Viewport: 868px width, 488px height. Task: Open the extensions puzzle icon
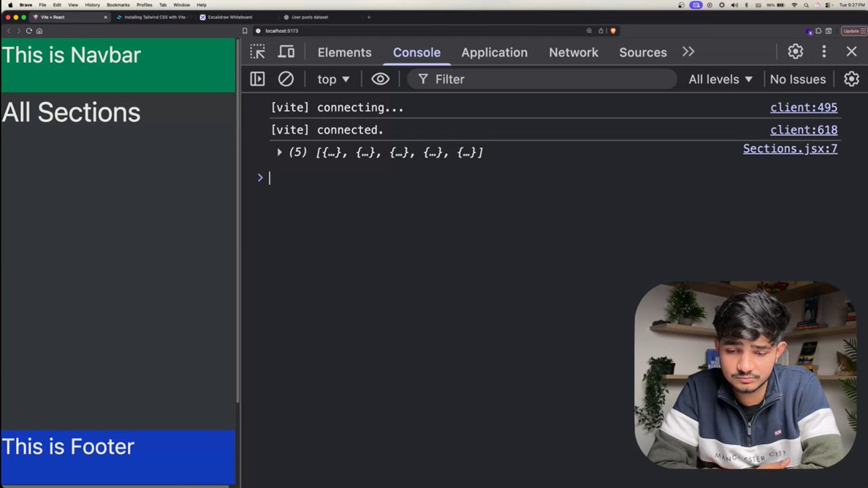click(x=818, y=31)
